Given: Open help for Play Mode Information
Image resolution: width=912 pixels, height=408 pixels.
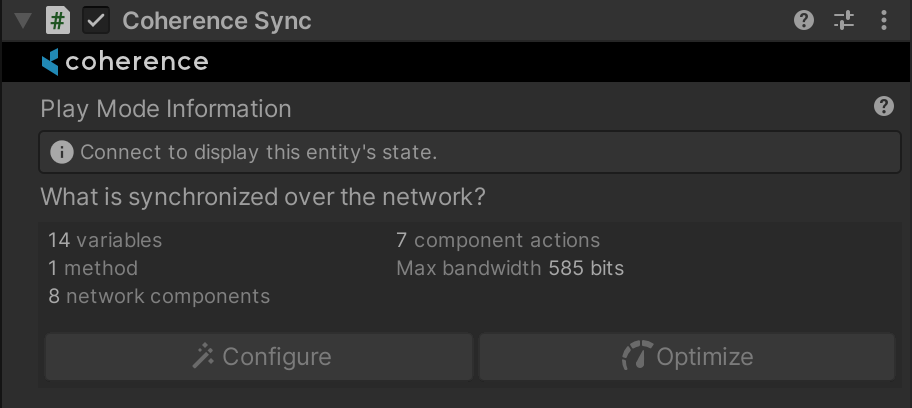Looking at the screenshot, I should click(883, 107).
